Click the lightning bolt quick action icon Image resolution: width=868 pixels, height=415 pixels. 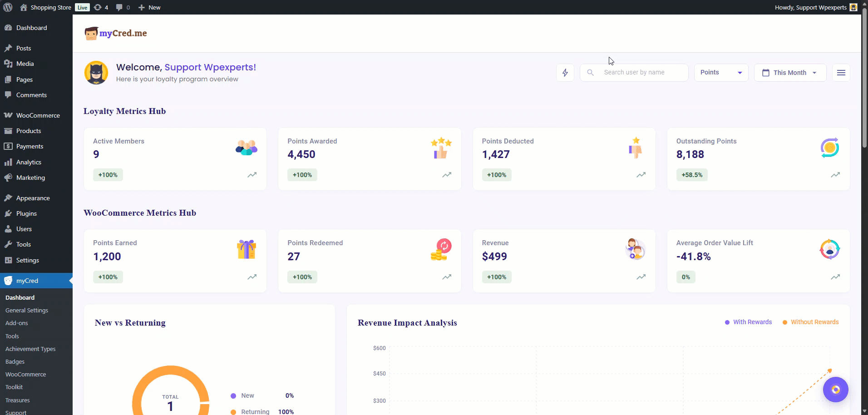pyautogui.click(x=565, y=73)
